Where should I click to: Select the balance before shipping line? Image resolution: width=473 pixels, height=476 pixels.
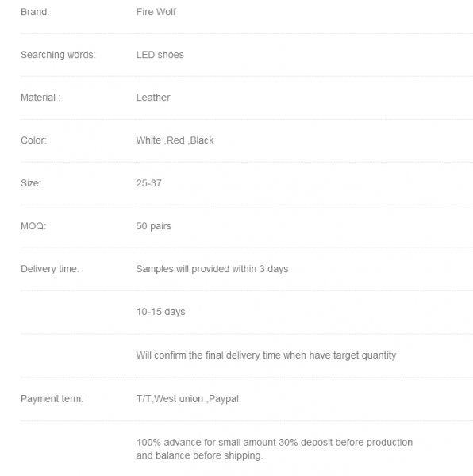(199, 455)
